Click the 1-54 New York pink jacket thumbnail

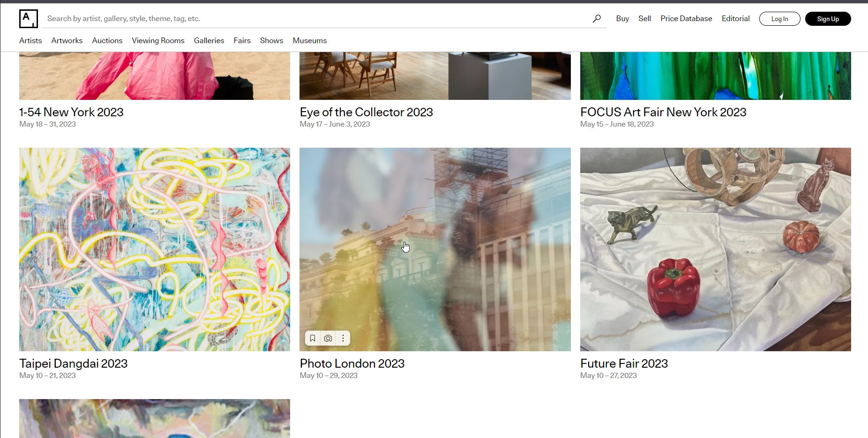pos(155,76)
